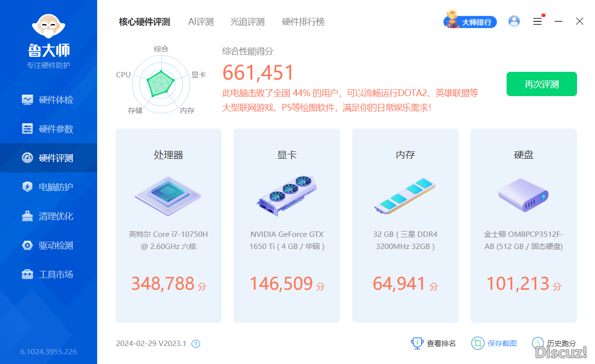Click the trophy icon for 查看排名

417,344
